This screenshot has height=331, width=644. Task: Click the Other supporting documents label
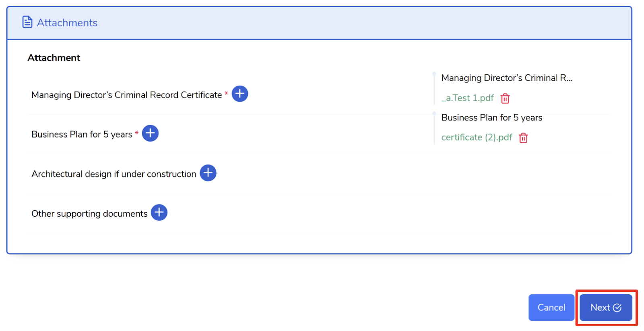[89, 214]
